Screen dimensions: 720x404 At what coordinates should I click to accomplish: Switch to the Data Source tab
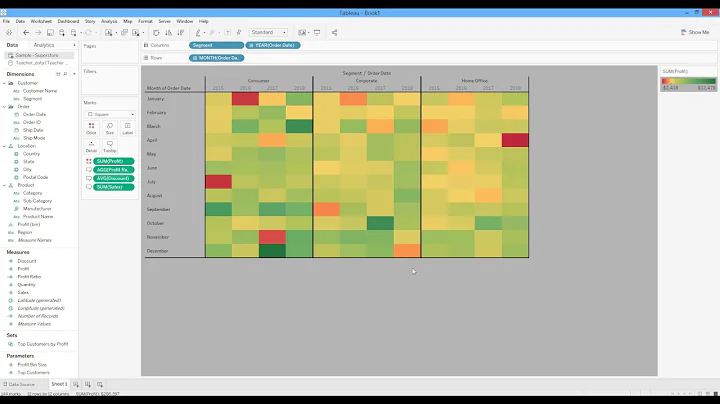(x=19, y=384)
